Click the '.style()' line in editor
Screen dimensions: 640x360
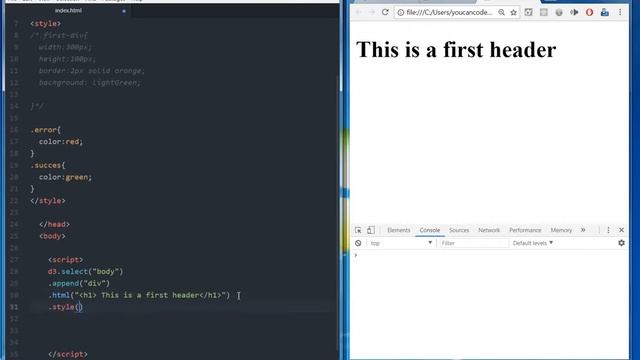tap(65, 307)
